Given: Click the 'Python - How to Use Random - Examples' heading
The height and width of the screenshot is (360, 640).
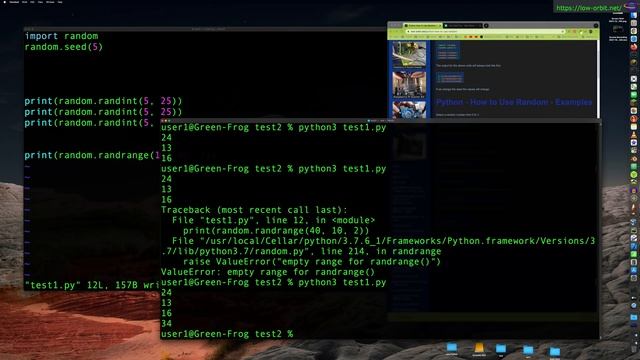Looking at the screenshot, I should (x=514, y=102).
